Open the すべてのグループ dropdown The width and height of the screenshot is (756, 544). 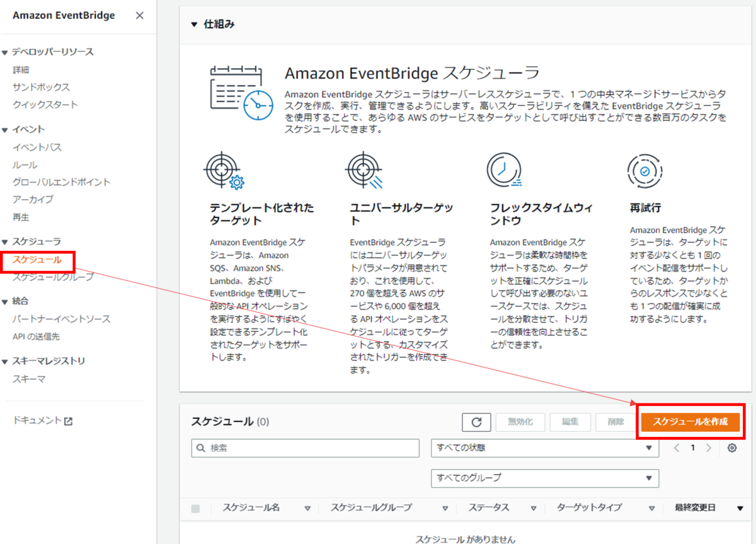point(544,478)
